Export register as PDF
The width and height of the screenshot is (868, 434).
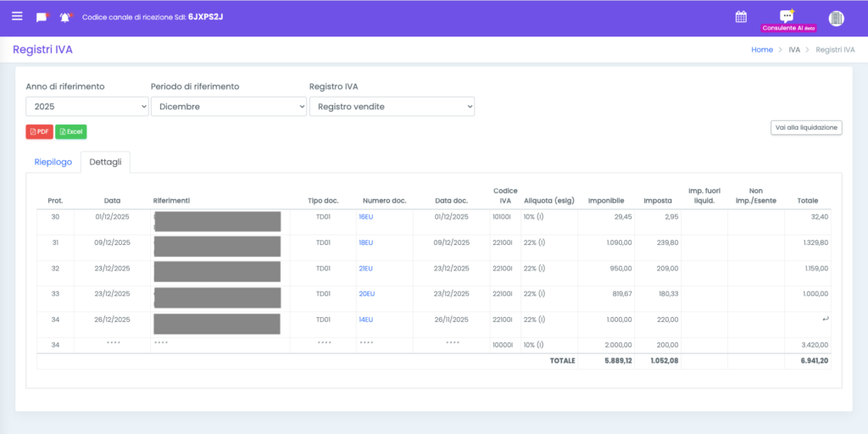pyautogui.click(x=39, y=131)
